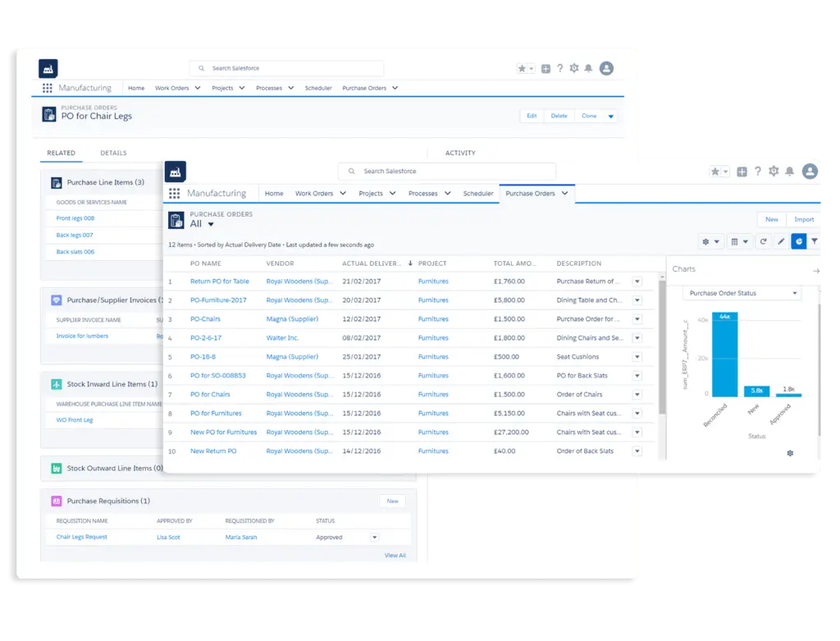Go to the Home tab in the front window

point(274,194)
